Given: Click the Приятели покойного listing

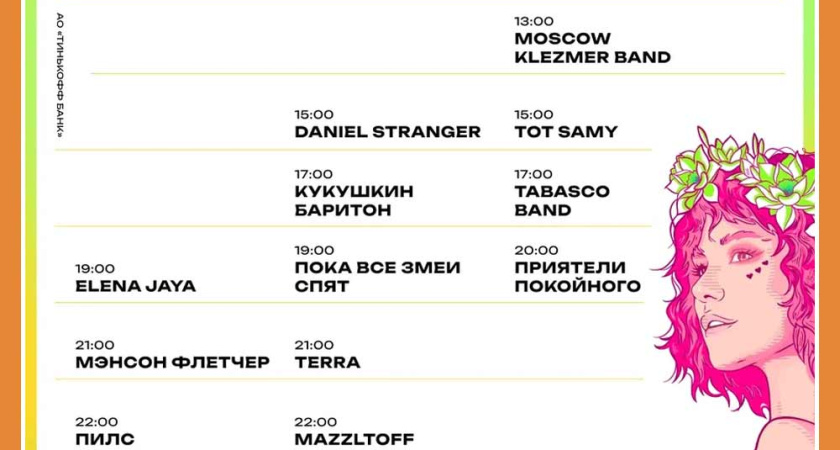Looking at the screenshot, I should pos(577,277).
